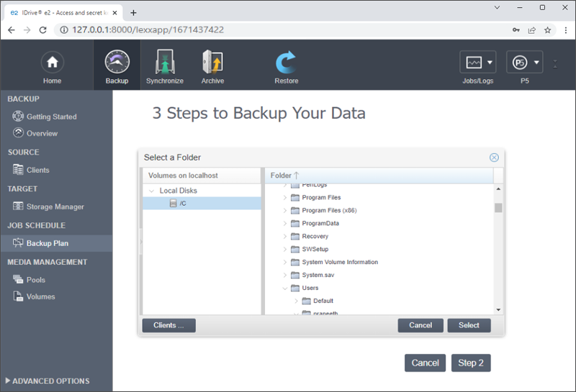
Task: Open the Synchronize module icon
Action: (165, 62)
